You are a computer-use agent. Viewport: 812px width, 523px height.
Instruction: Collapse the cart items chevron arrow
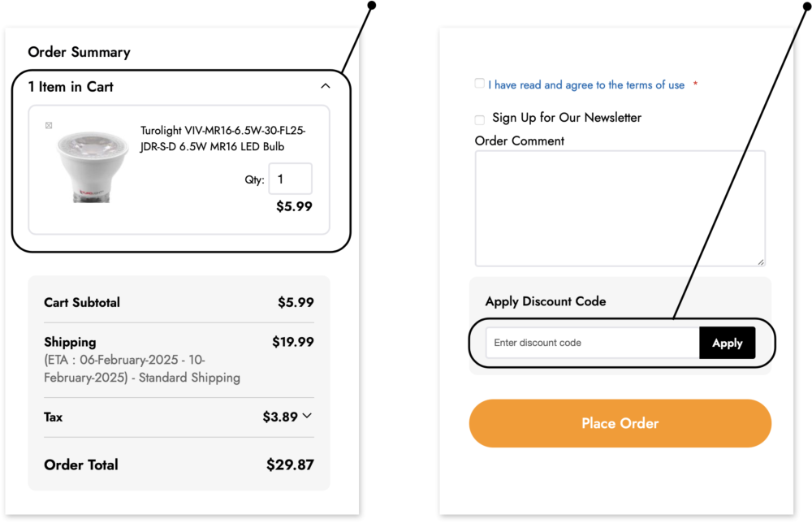pos(326,86)
